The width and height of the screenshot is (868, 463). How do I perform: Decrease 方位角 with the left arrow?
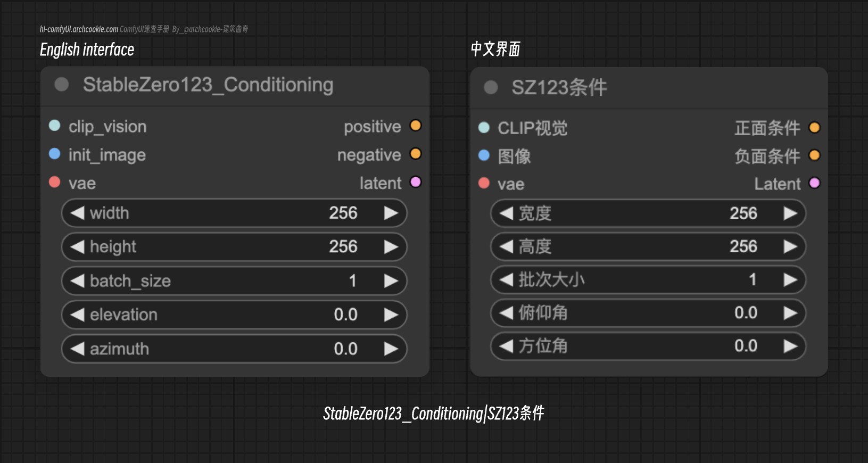(x=506, y=346)
